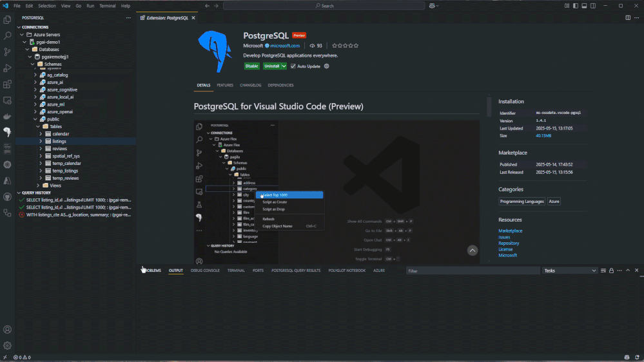Open the TERMINAL panel tab

coord(236,271)
